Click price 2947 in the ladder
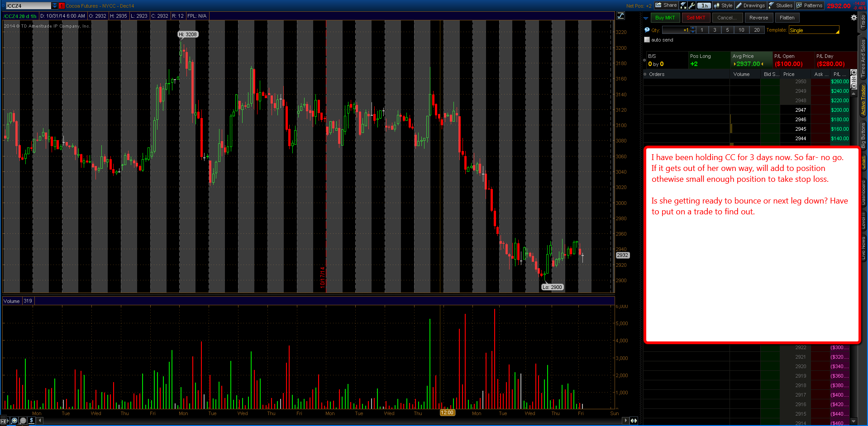Viewport: 868px width, 426px height. coord(795,110)
